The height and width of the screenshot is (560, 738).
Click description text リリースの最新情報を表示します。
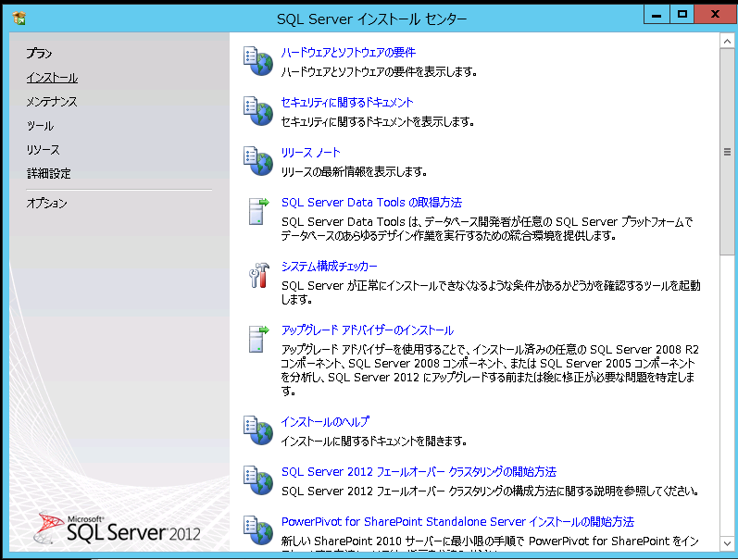click(x=354, y=172)
